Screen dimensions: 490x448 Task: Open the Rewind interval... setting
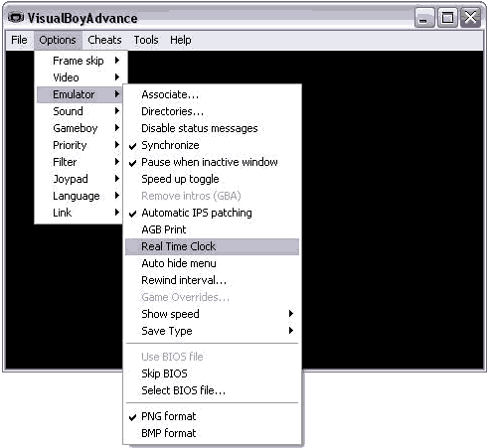[212, 280]
